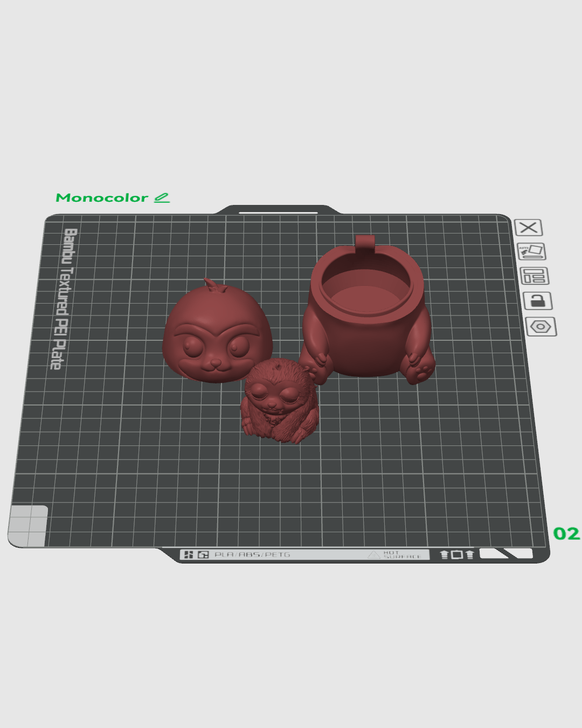Select the Monocolor plate name
This screenshot has height=728, width=582.
pyautogui.click(x=102, y=198)
